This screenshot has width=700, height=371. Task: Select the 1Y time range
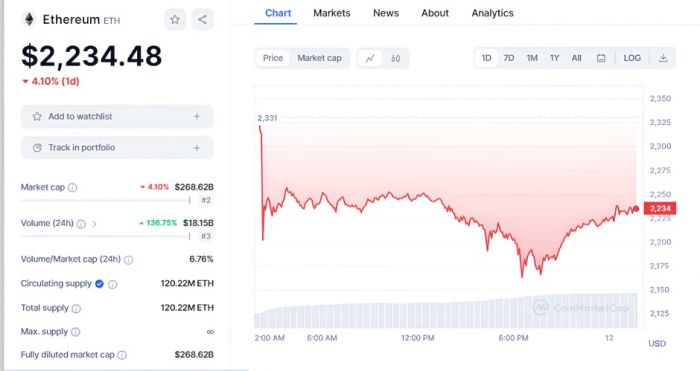click(x=554, y=58)
